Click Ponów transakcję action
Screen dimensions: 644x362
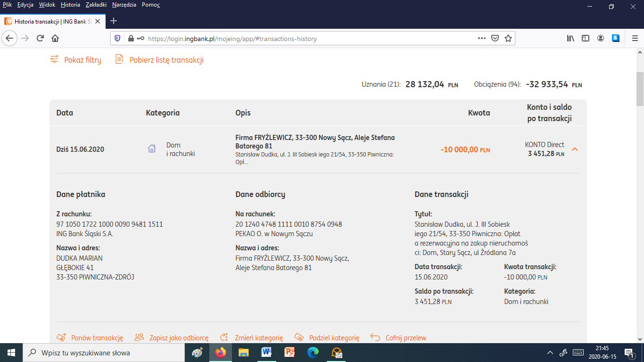tap(90, 337)
